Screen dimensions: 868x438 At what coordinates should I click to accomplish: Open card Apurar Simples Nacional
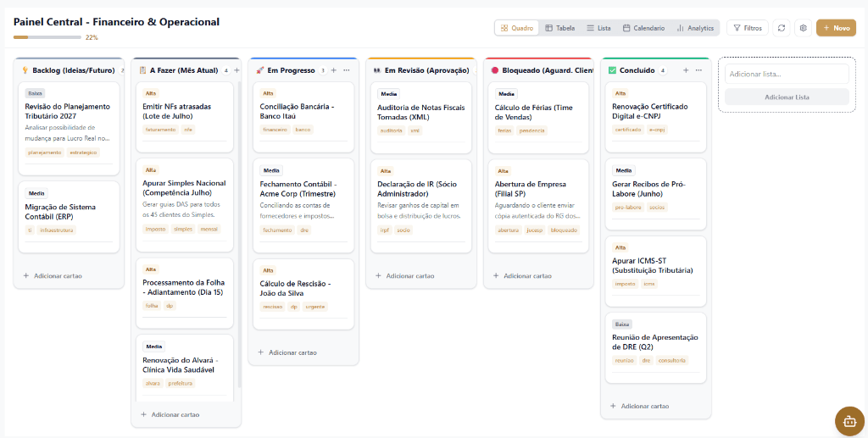point(185,205)
